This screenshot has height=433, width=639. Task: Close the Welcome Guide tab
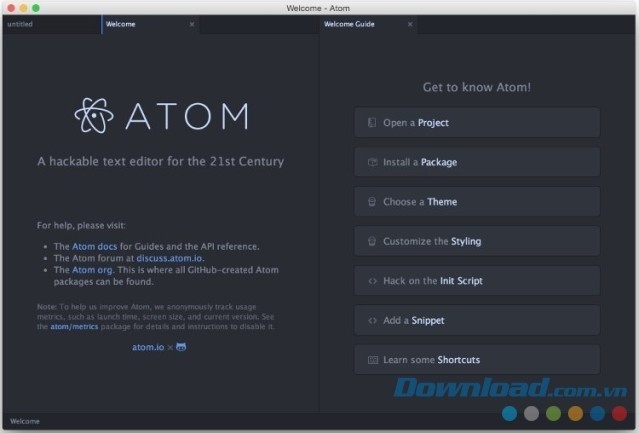pyautogui.click(x=410, y=24)
